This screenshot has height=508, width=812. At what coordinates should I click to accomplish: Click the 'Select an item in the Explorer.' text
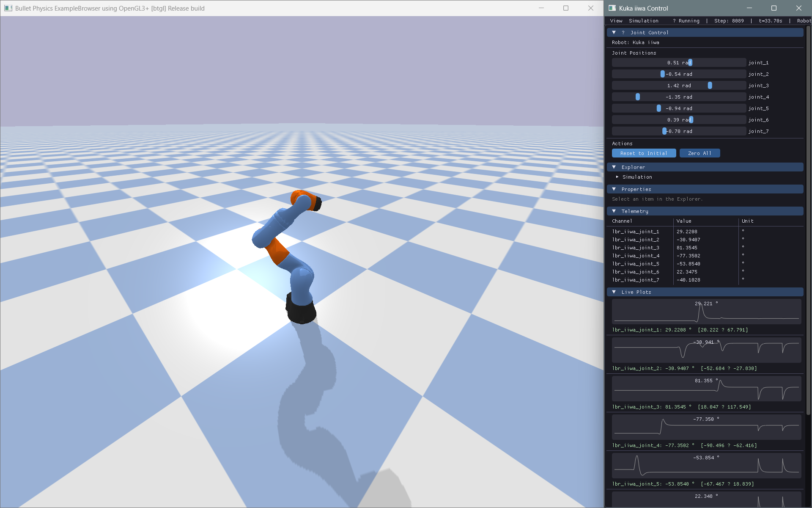(x=657, y=199)
